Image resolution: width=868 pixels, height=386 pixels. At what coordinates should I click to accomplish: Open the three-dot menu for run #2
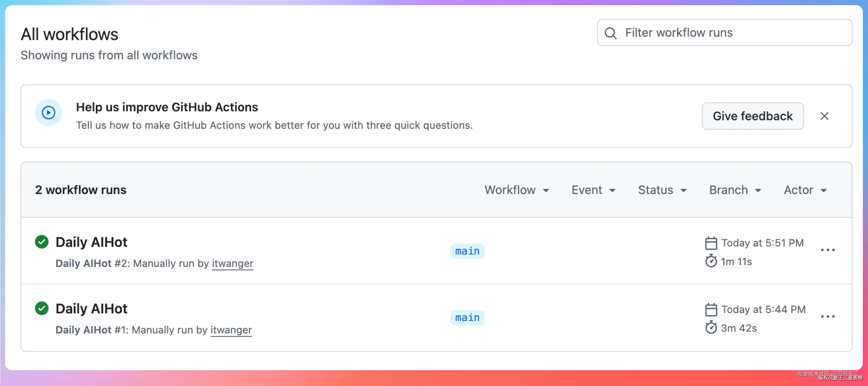pos(827,250)
